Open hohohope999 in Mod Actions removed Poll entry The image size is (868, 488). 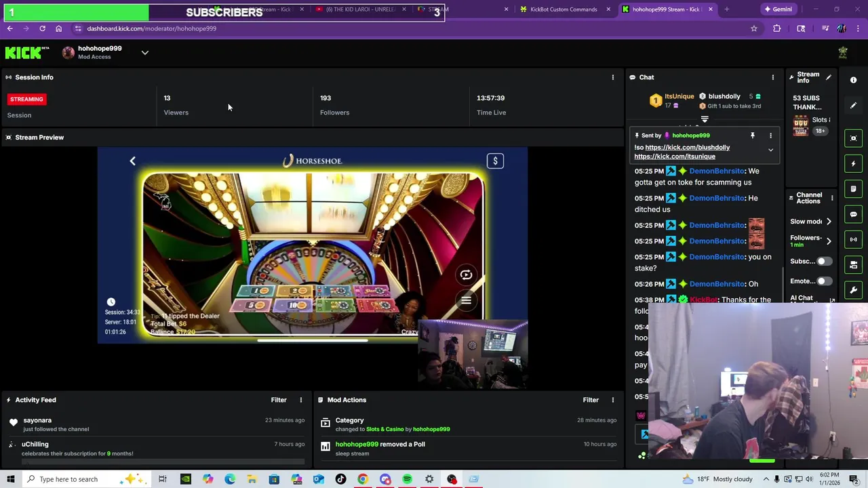tap(357, 444)
